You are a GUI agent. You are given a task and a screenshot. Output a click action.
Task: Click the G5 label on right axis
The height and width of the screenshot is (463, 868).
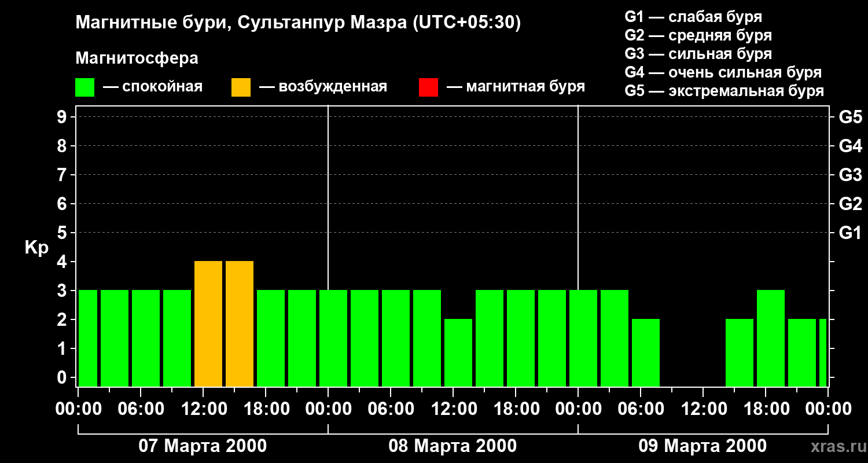point(850,117)
